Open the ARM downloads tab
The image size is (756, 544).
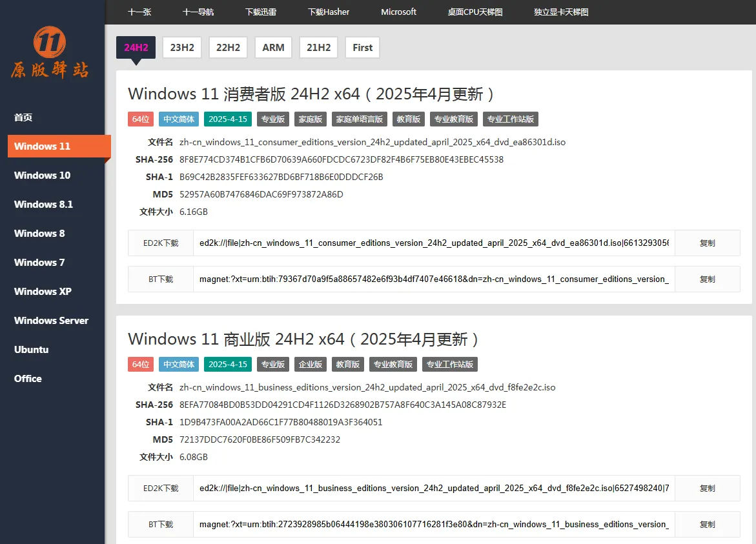point(273,47)
